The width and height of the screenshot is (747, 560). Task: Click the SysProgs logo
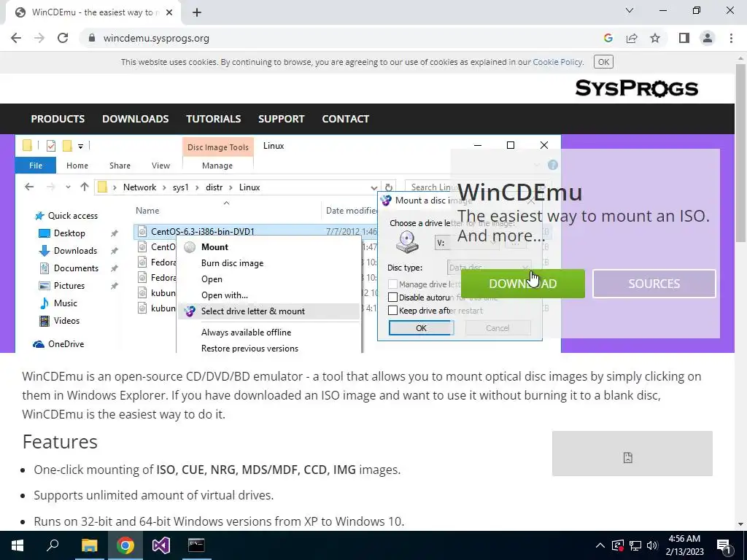(x=636, y=88)
